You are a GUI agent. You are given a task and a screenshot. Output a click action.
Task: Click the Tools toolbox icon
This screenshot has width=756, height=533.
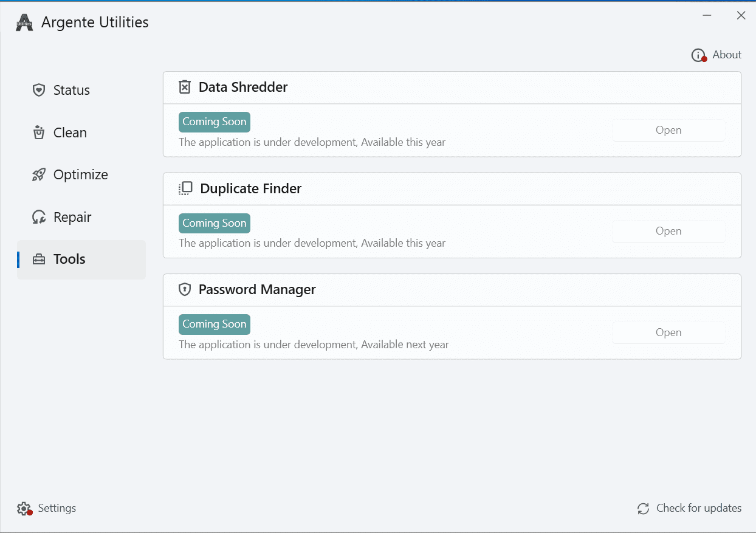pos(39,260)
